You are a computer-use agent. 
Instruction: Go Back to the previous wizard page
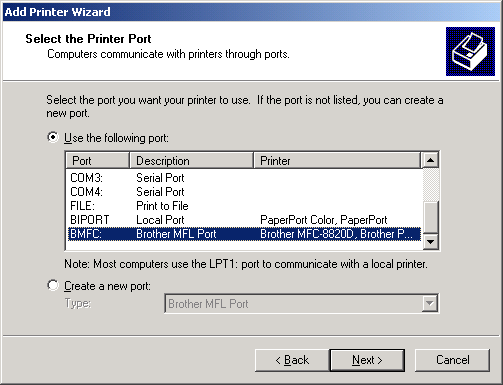(292, 360)
